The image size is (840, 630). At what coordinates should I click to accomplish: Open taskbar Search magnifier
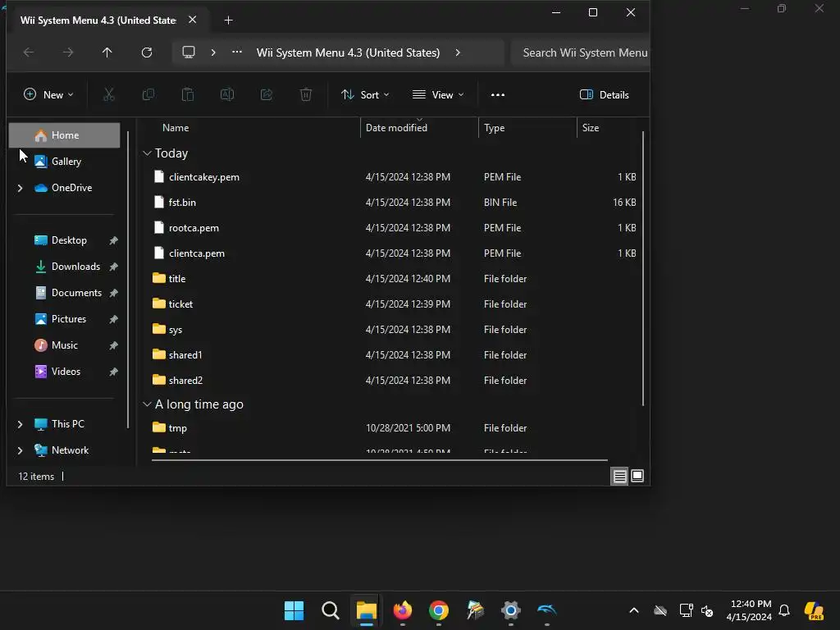[x=331, y=610]
